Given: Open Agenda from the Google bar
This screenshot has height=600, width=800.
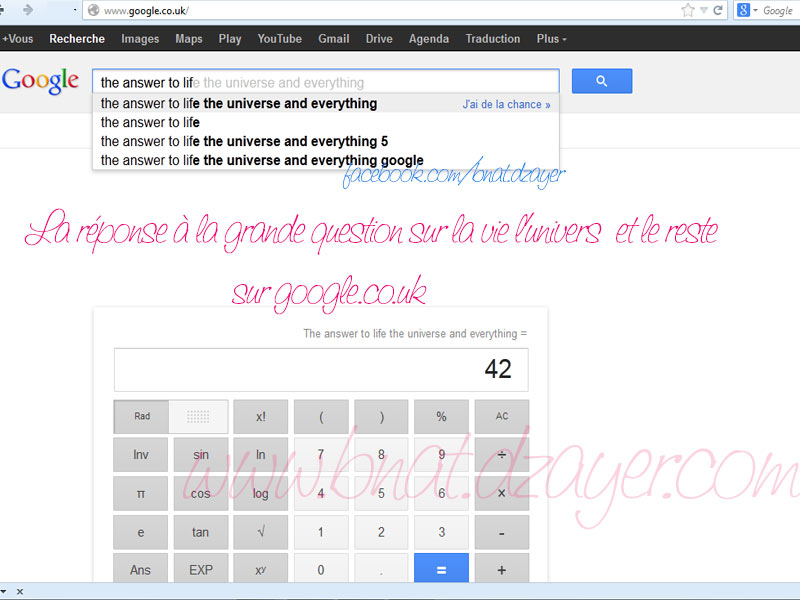Looking at the screenshot, I should coord(429,39).
